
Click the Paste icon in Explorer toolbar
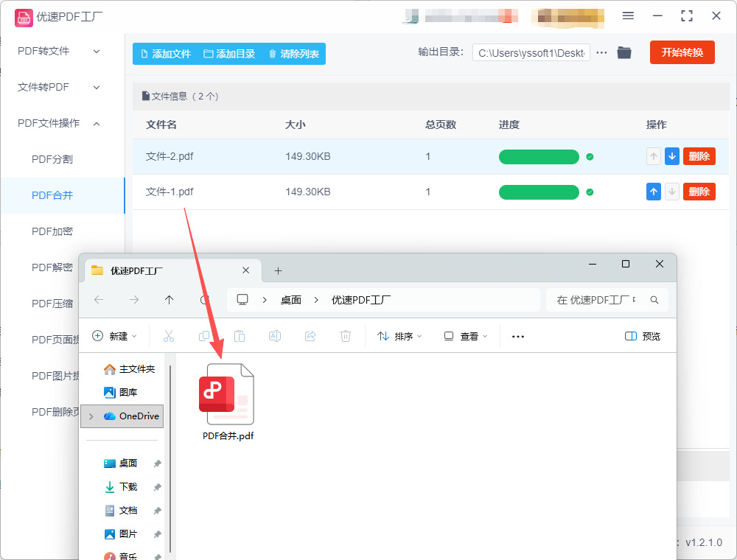[x=240, y=337]
